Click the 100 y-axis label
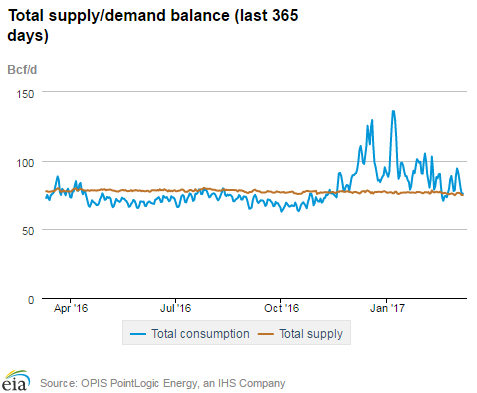The width and height of the screenshot is (477, 393). [25, 163]
